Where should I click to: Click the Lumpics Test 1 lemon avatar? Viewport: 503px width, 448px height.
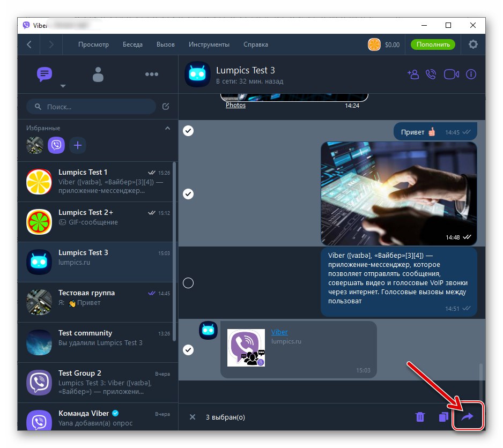(39, 182)
